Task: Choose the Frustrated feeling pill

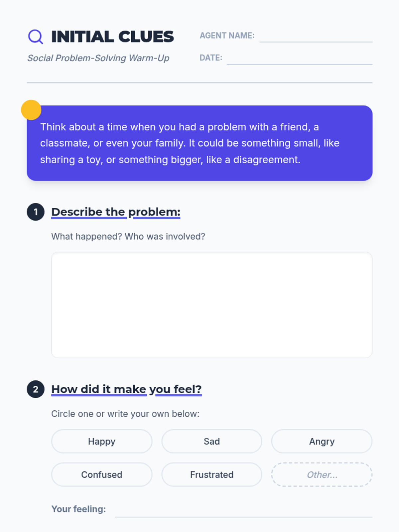Action: point(212,474)
